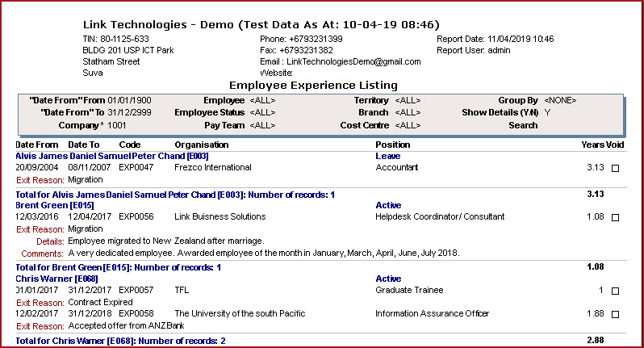The width and height of the screenshot is (644, 348).
Task: Click the Employee Status <ALL> value
Action: click(266, 113)
